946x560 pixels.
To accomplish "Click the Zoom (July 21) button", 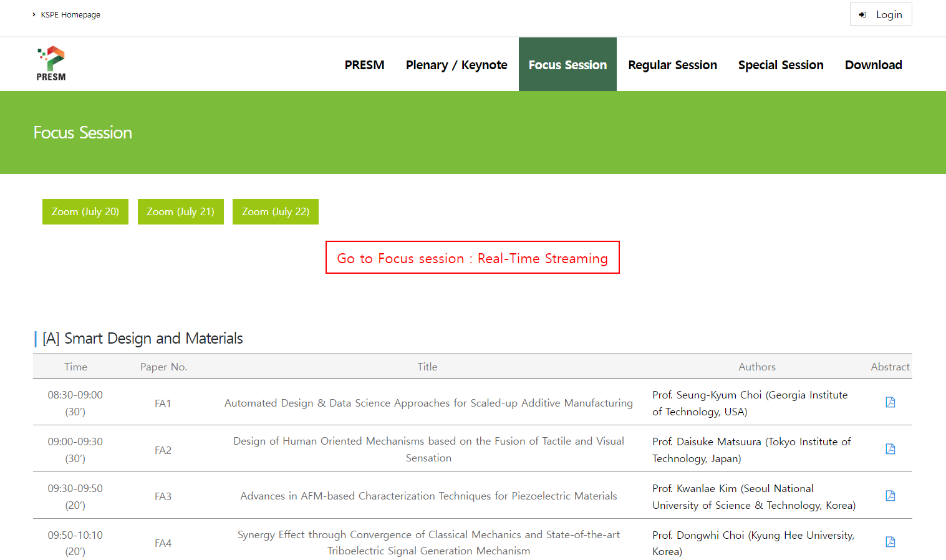I will click(x=181, y=211).
